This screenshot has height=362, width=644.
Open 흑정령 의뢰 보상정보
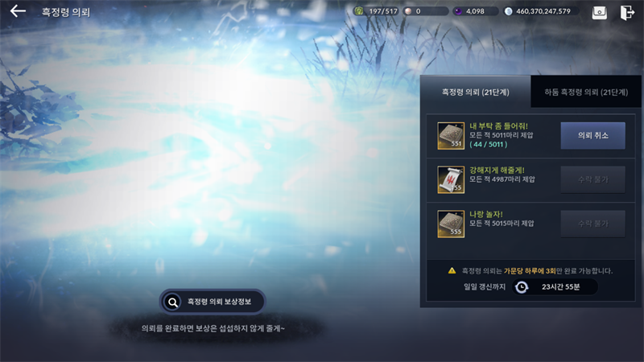(x=213, y=302)
